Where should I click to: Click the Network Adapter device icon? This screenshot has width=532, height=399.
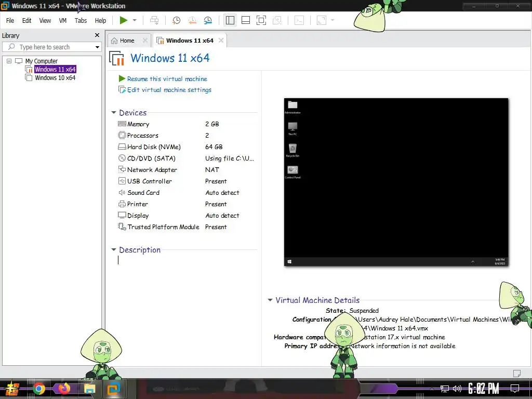pos(122,169)
